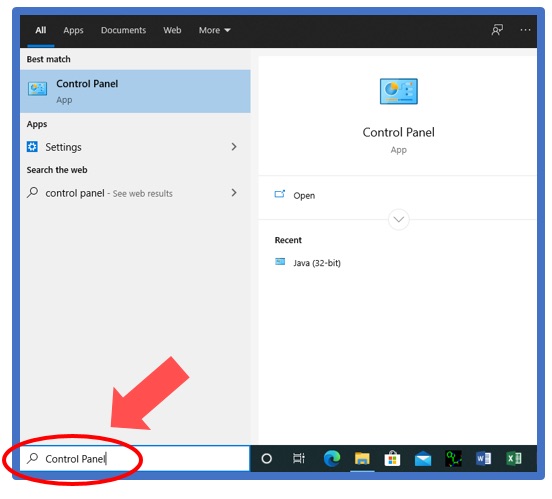This screenshot has height=499, width=552.
Task: Expand the Settings result chevron
Action: click(234, 147)
